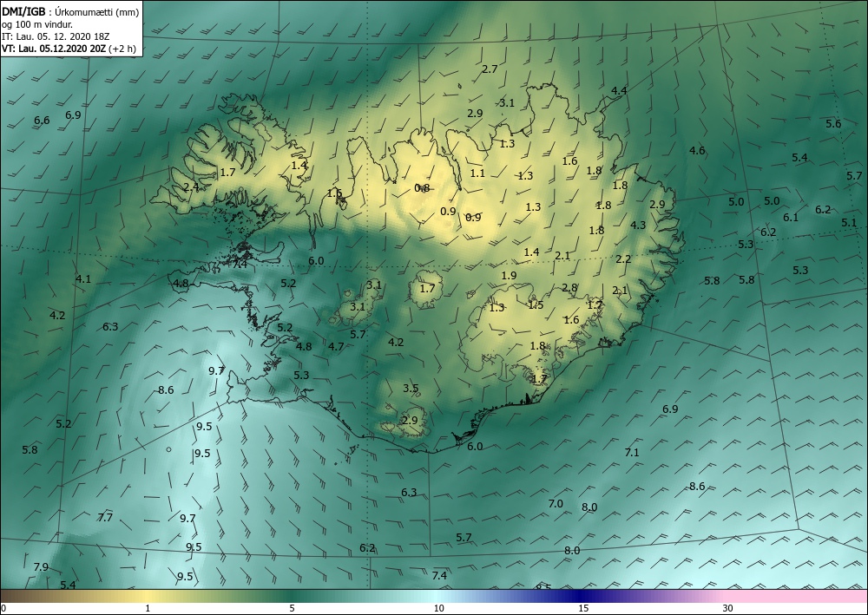Click the valid time 'VT: Lau. 05.12.2020 20Z (+2 h)'

point(69,49)
